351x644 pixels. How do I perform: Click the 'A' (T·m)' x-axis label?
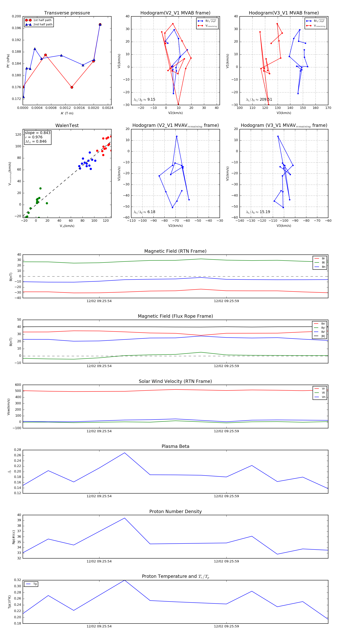tap(67, 113)
